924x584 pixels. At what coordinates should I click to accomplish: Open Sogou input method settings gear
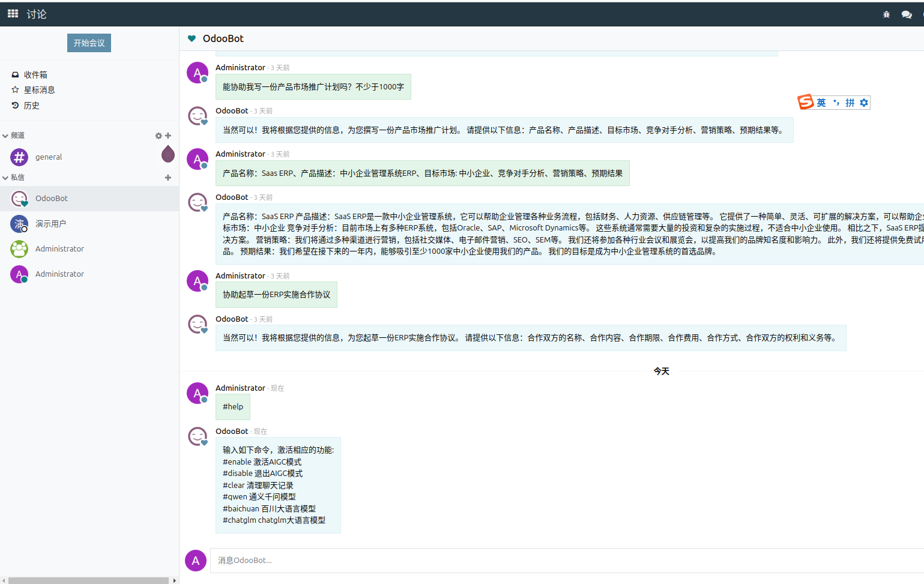864,103
